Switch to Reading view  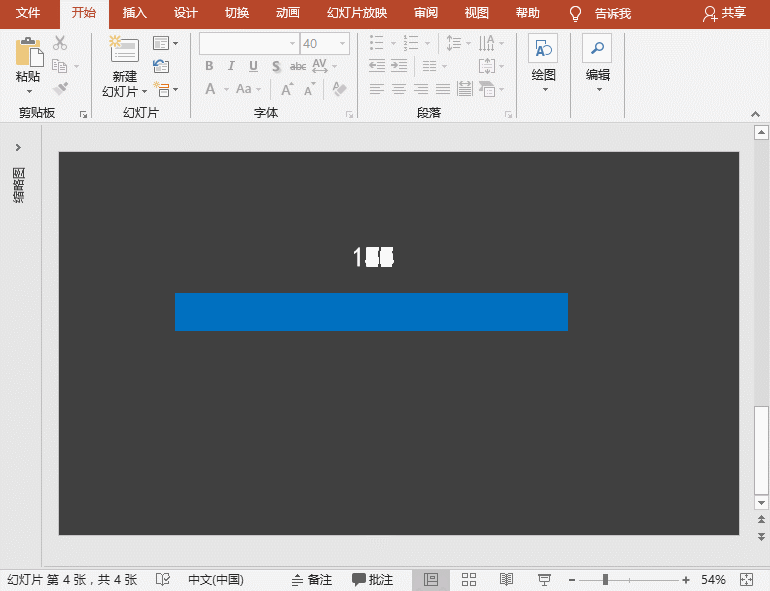coord(506,580)
